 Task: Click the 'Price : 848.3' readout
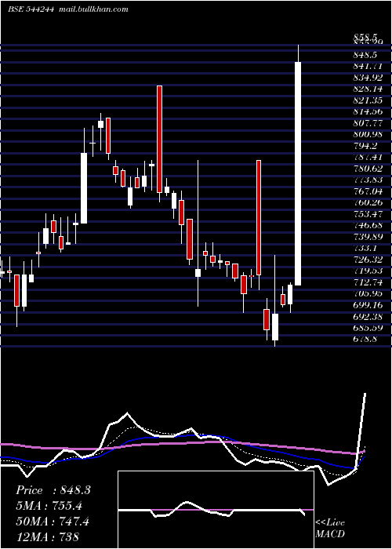53,490
